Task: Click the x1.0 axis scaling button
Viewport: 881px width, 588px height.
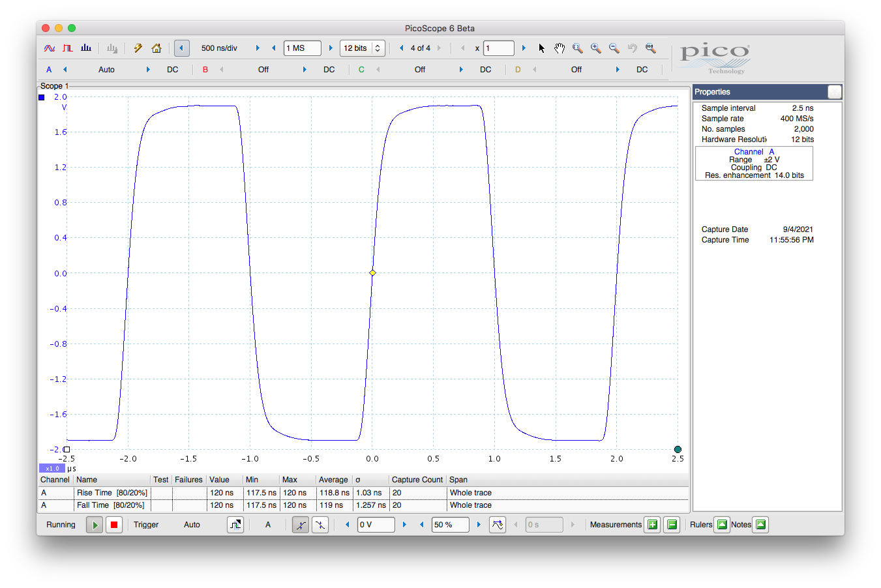Action: click(52, 469)
